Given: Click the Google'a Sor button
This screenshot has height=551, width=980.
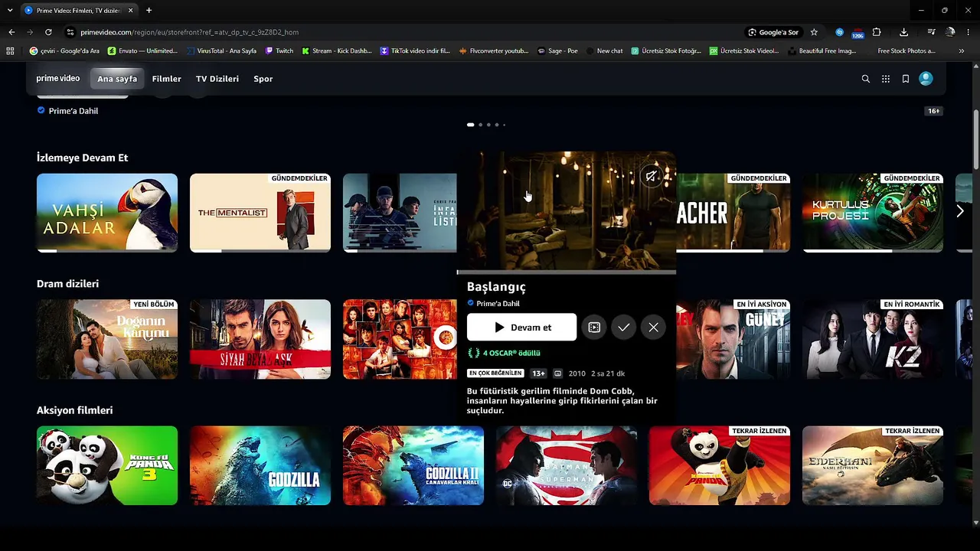Looking at the screenshot, I should pos(773,32).
